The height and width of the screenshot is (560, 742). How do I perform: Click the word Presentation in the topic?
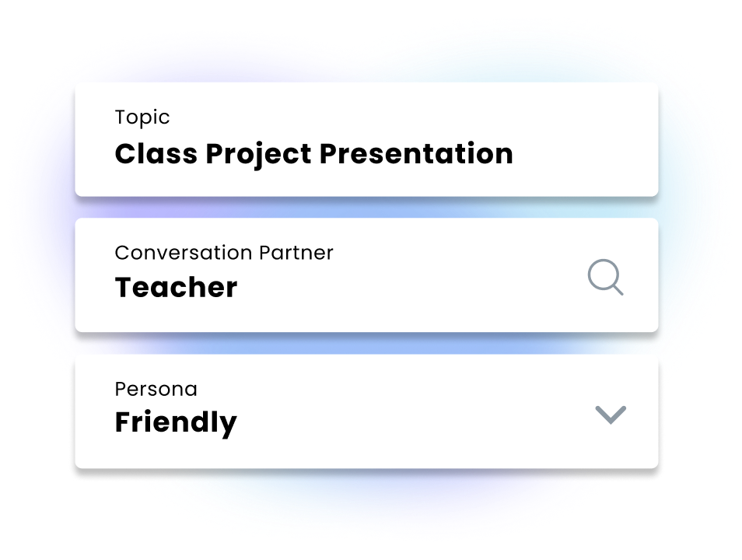point(416,154)
